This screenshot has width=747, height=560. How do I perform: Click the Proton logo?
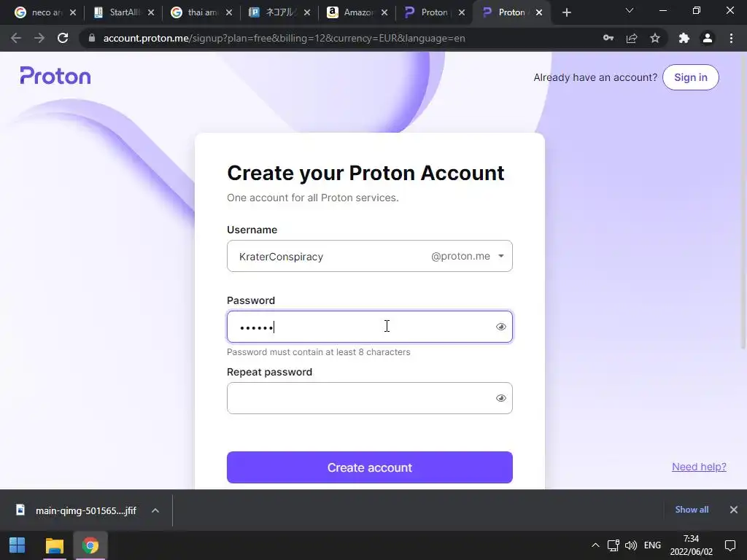coord(55,76)
